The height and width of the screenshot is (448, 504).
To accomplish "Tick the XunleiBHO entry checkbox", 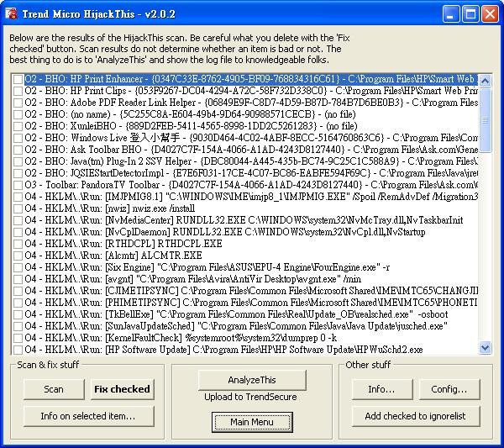I will coord(18,126).
